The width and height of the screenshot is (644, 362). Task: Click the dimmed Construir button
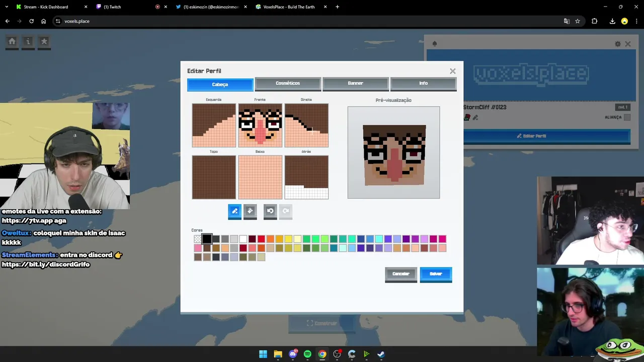pos(322,323)
